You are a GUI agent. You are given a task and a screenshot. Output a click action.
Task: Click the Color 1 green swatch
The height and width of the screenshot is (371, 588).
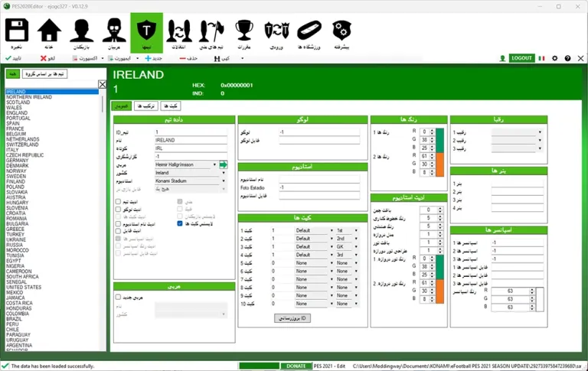[x=440, y=141]
